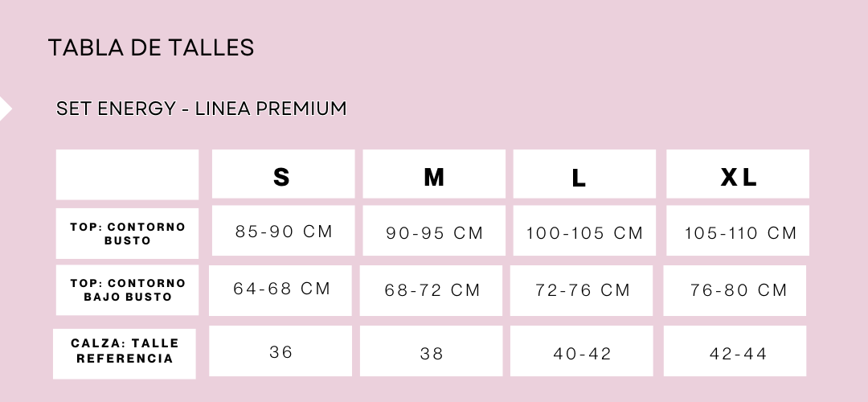Click the 64-68 CM cell
The width and height of the screenshot is (868, 402).
point(280,291)
